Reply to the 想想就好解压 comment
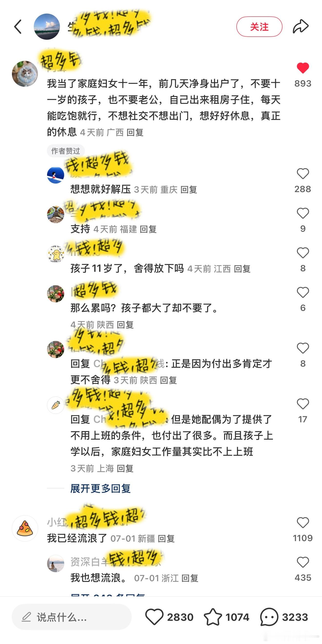 point(189,190)
